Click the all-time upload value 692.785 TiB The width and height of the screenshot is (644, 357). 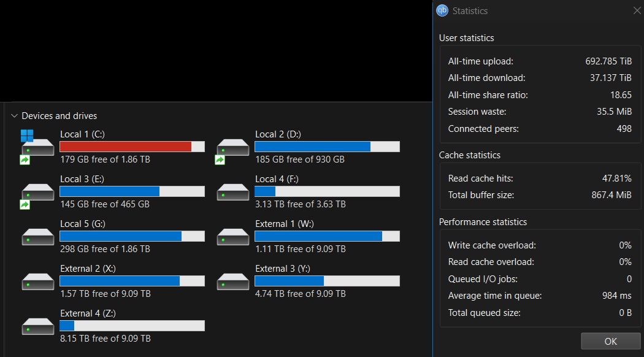point(608,61)
